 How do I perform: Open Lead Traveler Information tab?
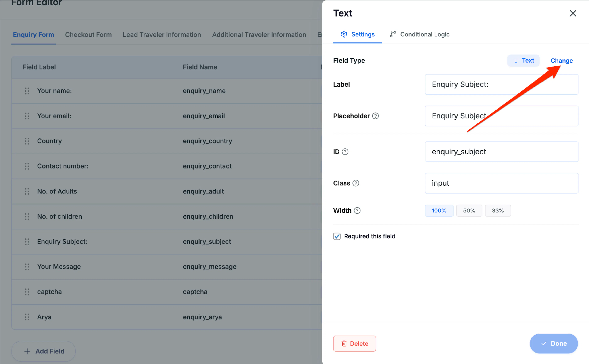click(x=162, y=35)
